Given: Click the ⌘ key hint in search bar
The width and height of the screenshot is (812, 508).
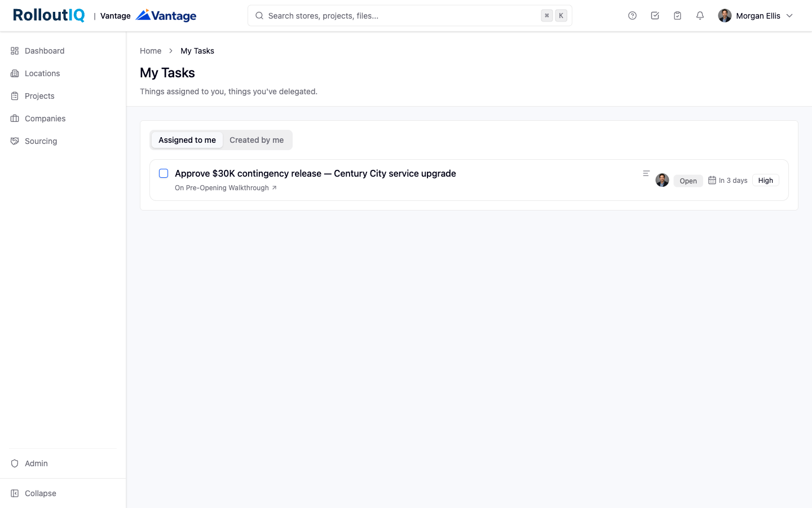Looking at the screenshot, I should (x=547, y=16).
